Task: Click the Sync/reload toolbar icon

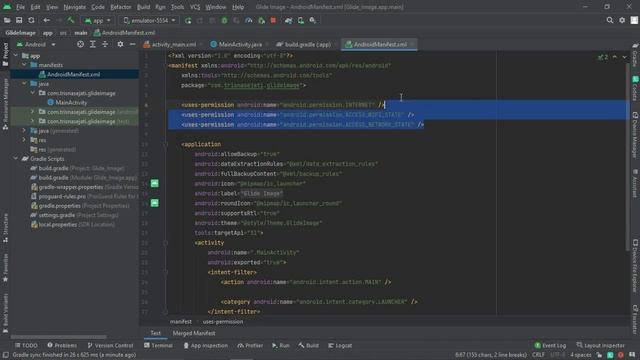Action: coord(31,20)
